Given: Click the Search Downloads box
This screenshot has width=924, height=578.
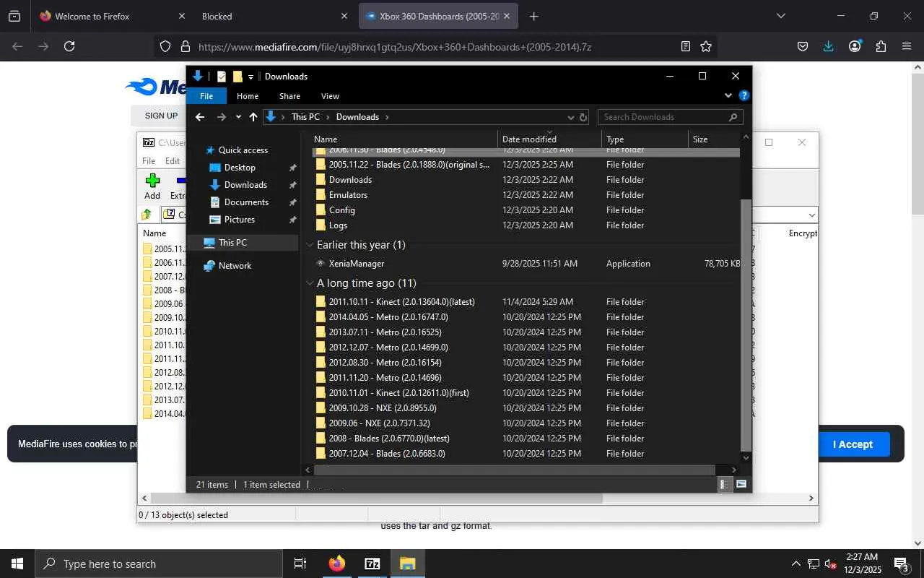Looking at the screenshot, I should click(670, 117).
